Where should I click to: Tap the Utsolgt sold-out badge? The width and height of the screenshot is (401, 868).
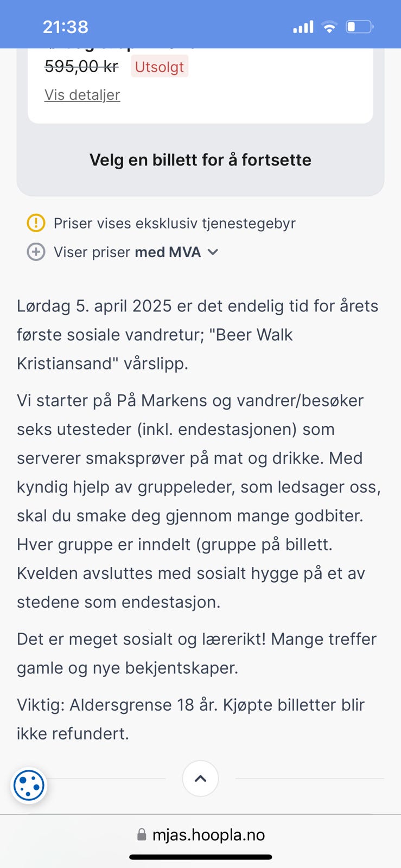pos(160,67)
